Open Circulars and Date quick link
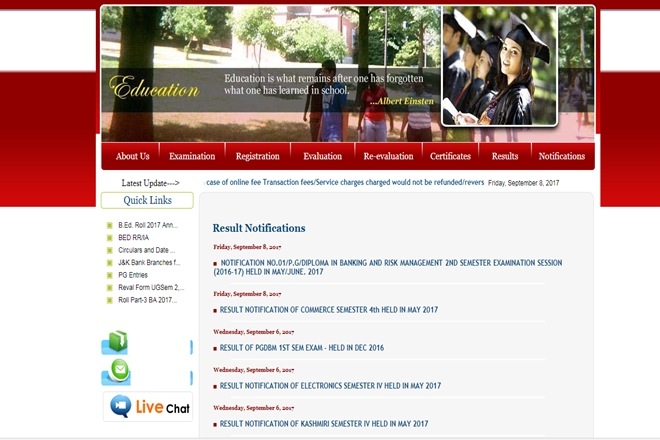The height and width of the screenshot is (440, 660). (x=146, y=250)
